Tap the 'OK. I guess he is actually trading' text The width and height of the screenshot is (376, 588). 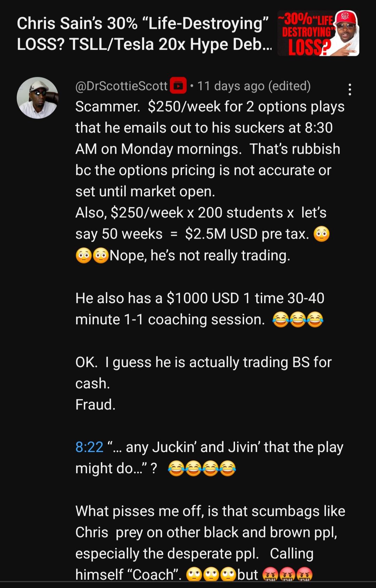click(204, 373)
